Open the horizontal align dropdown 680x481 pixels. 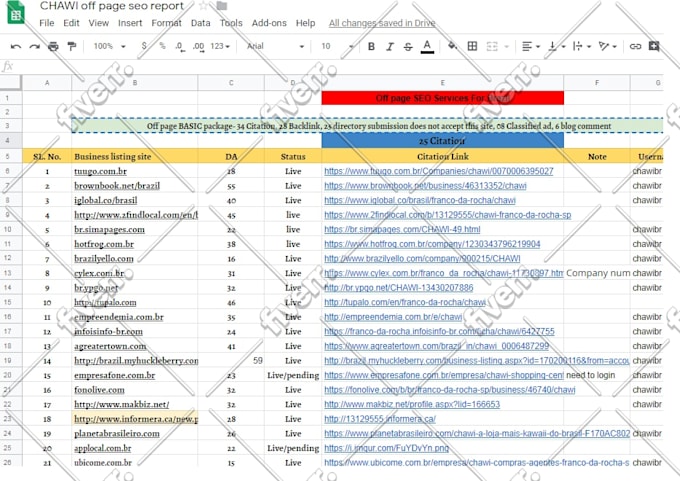click(x=531, y=46)
